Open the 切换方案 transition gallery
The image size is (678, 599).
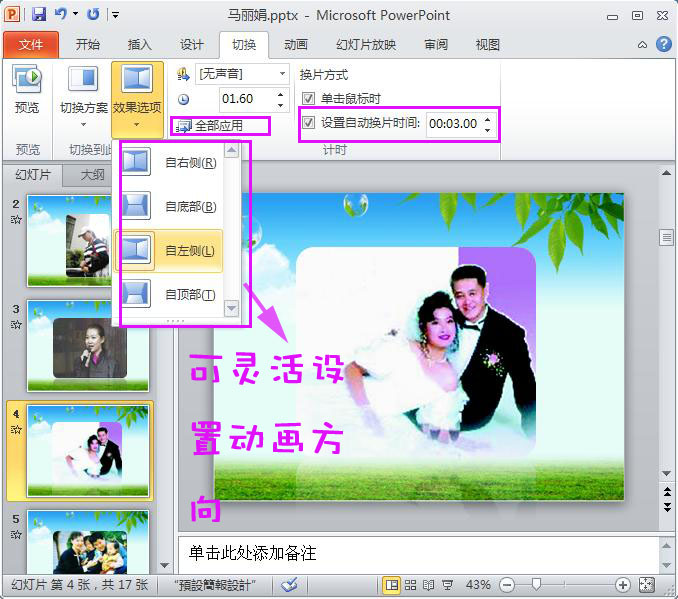[x=83, y=97]
